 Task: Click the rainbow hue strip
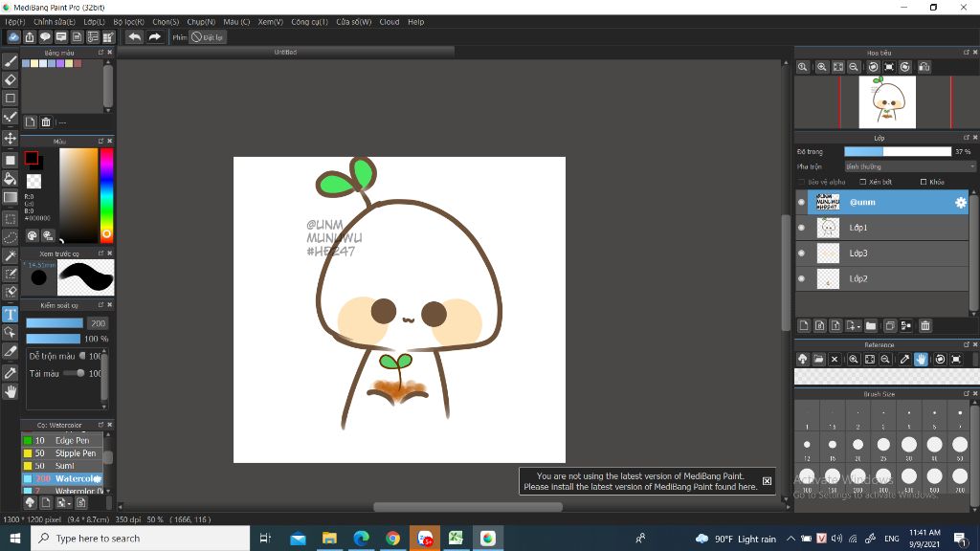[x=106, y=195]
